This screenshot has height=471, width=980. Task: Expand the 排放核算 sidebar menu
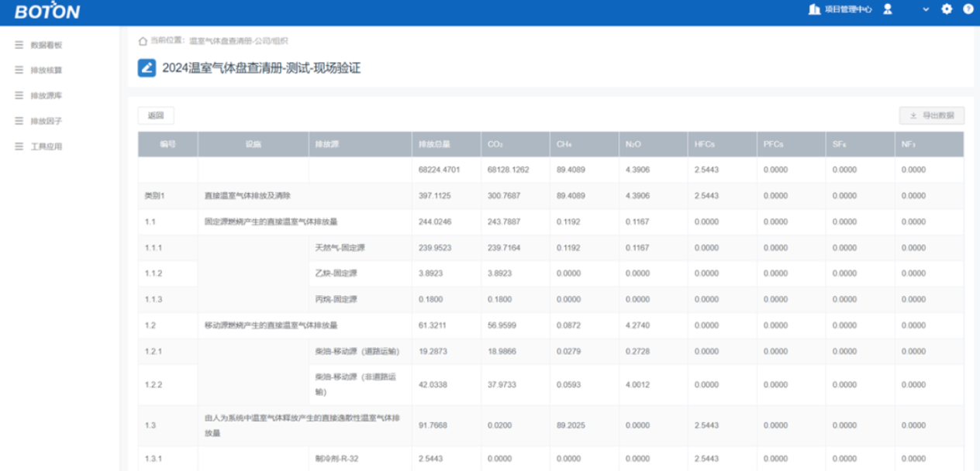point(46,70)
